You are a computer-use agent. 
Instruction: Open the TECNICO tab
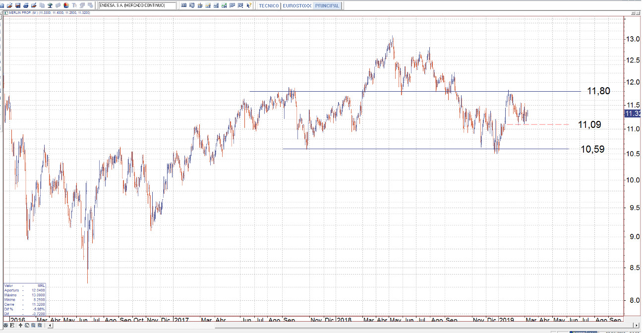click(x=269, y=5)
